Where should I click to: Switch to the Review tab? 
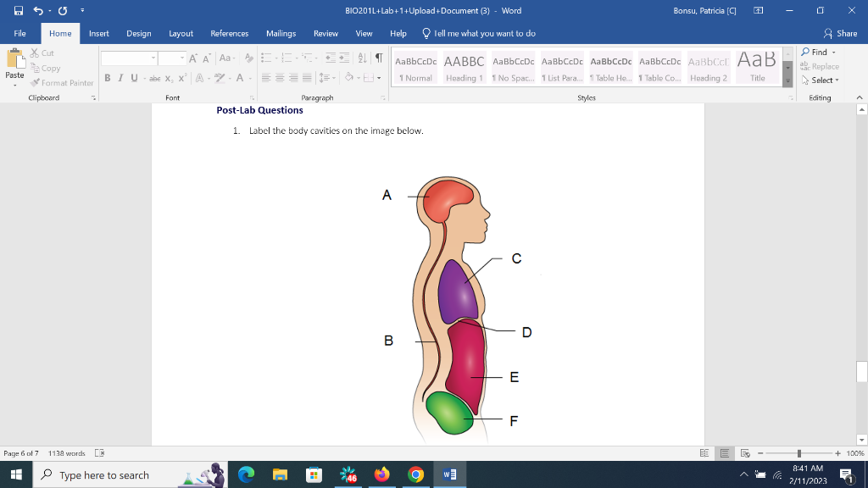325,33
